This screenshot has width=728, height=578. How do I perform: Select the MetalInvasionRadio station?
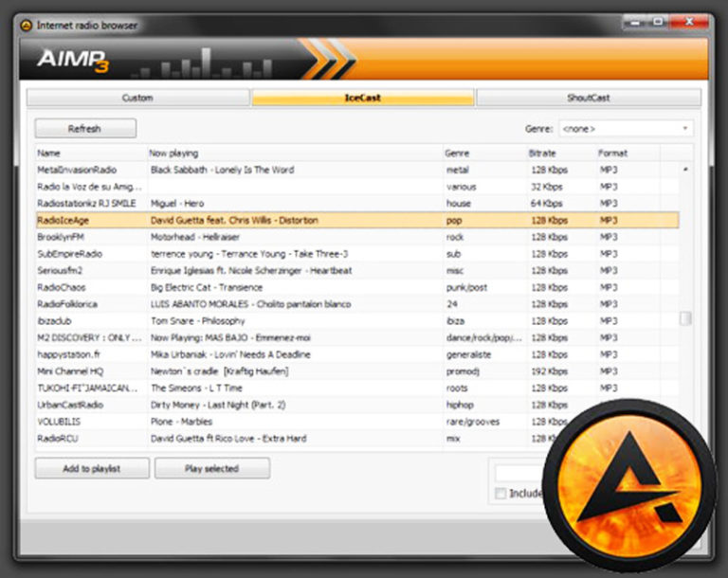click(357, 170)
